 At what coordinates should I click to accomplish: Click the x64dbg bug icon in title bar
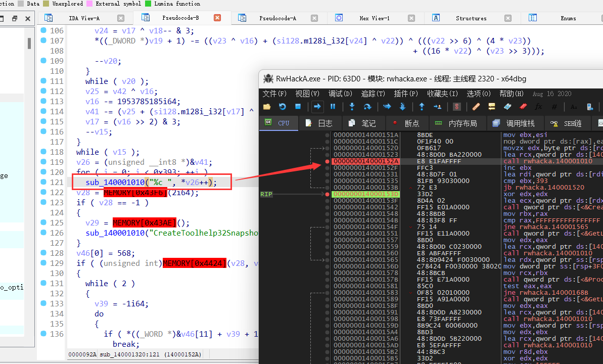[268, 79]
